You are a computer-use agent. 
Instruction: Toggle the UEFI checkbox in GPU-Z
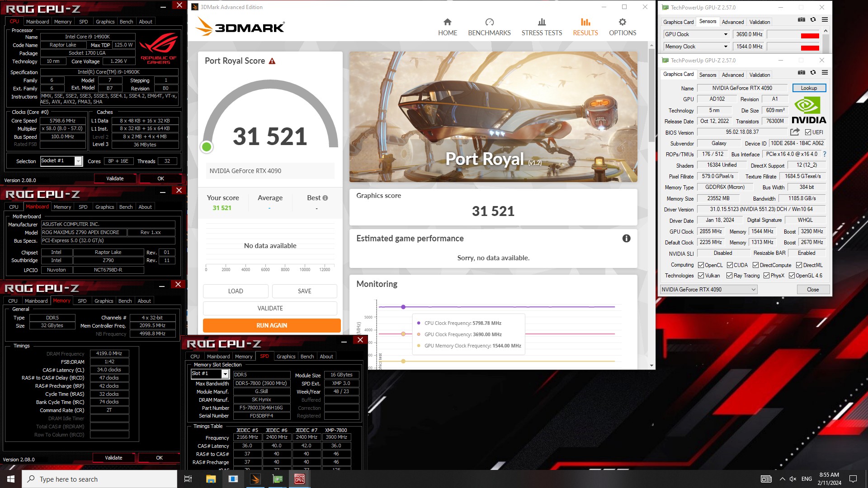(x=808, y=132)
